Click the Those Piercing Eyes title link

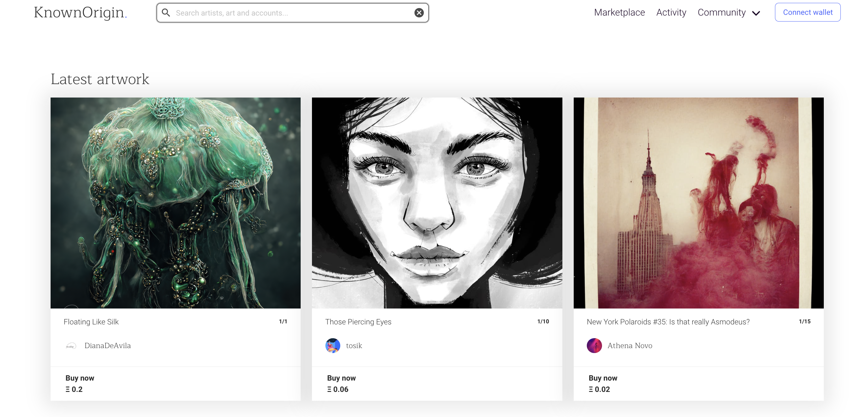click(x=358, y=322)
